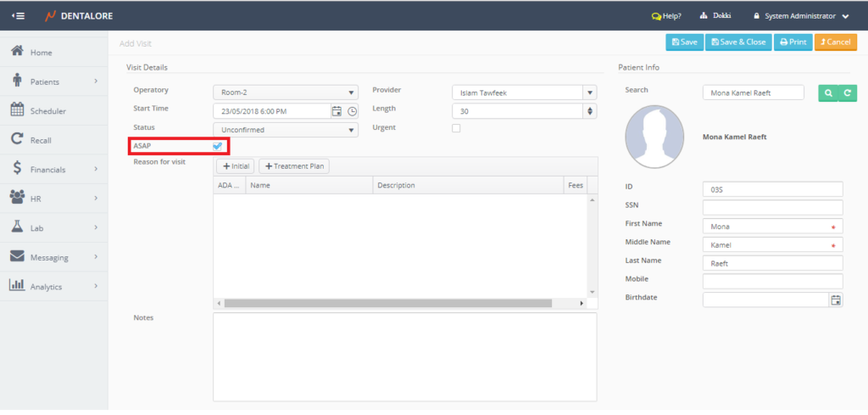The height and width of the screenshot is (415, 868).
Task: Enable the Urgent checkbox
Action: pyautogui.click(x=456, y=128)
